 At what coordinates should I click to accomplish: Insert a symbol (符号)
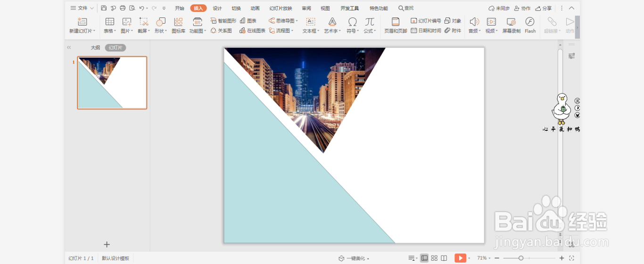click(352, 26)
